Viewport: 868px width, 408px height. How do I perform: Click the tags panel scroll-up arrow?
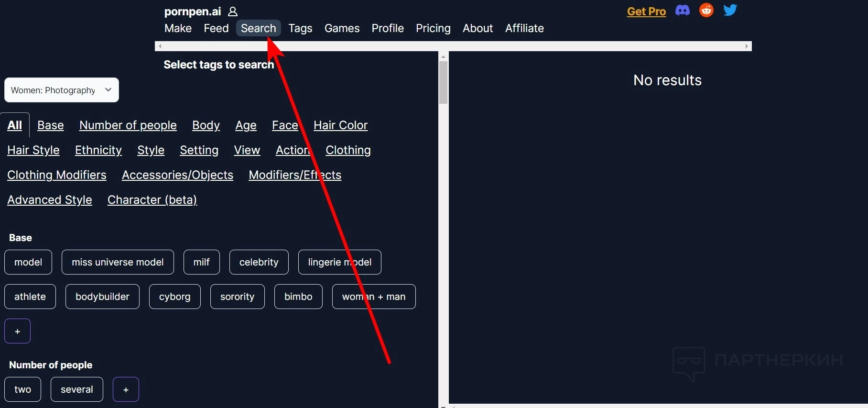coord(444,56)
